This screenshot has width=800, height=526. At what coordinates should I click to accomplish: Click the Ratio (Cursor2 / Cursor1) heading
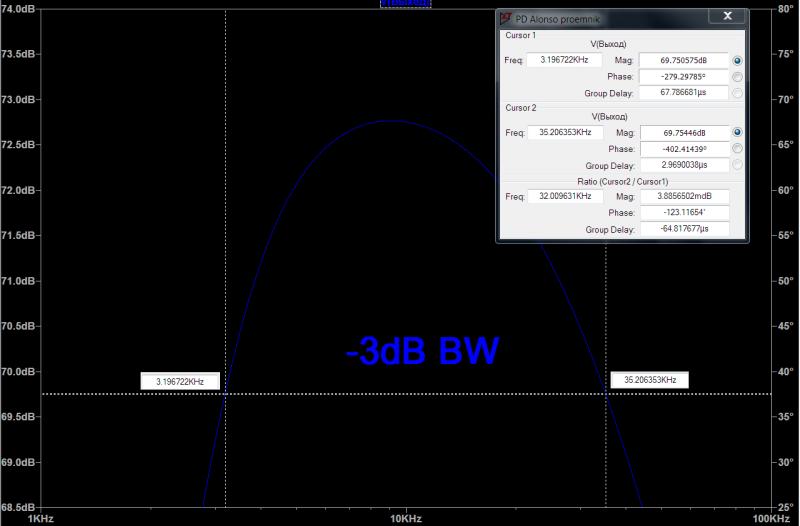[622, 182]
